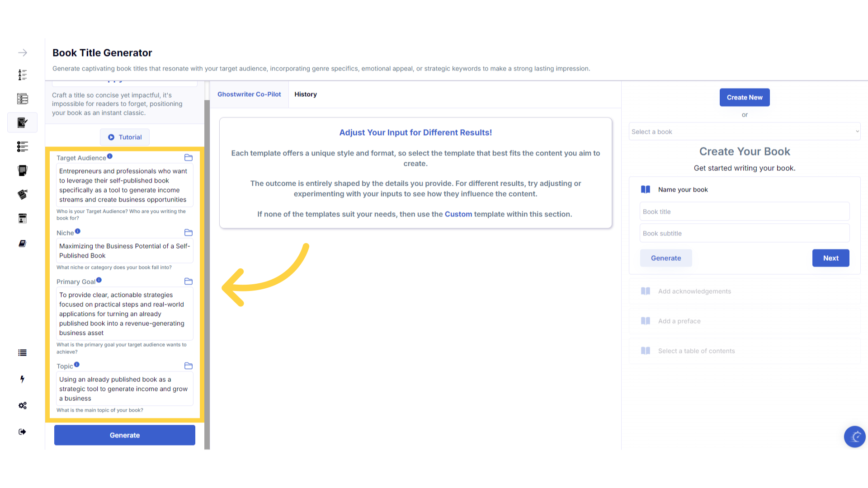This screenshot has height=488, width=868.
Task: Play the Tutorial video button
Action: (125, 137)
